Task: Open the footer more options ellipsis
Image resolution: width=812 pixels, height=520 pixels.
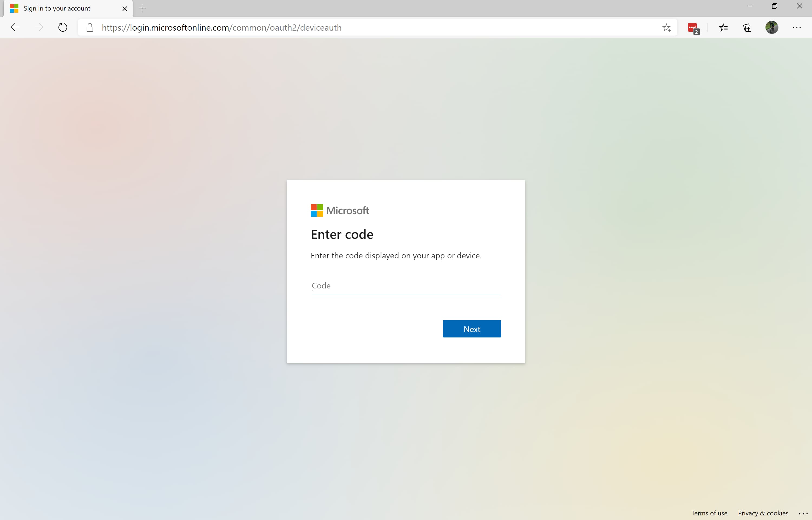Action: click(x=803, y=513)
